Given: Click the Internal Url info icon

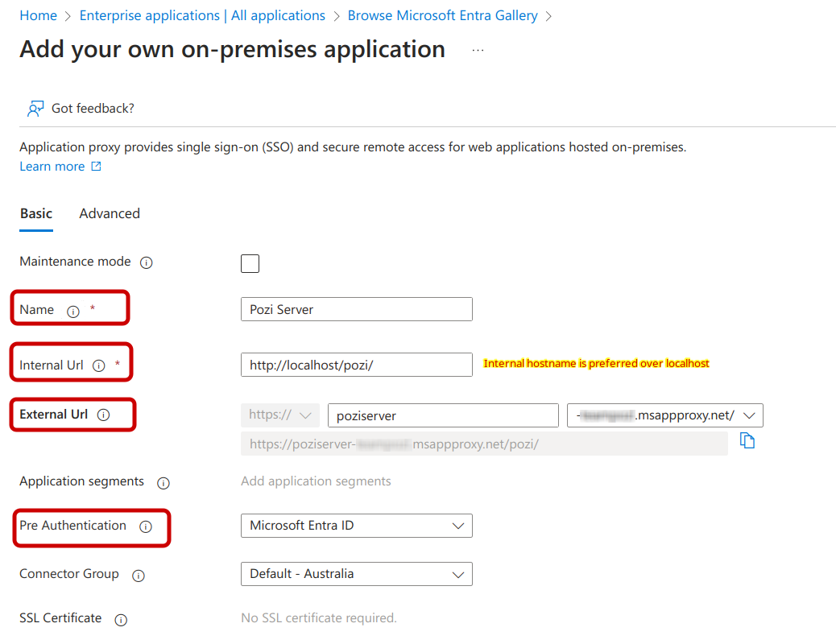Looking at the screenshot, I should coord(99,365).
